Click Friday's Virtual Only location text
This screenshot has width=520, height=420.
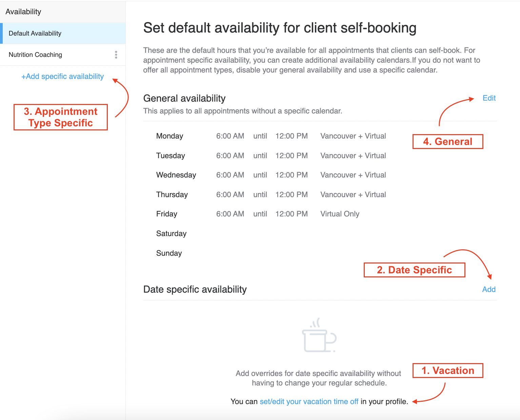pyautogui.click(x=340, y=214)
